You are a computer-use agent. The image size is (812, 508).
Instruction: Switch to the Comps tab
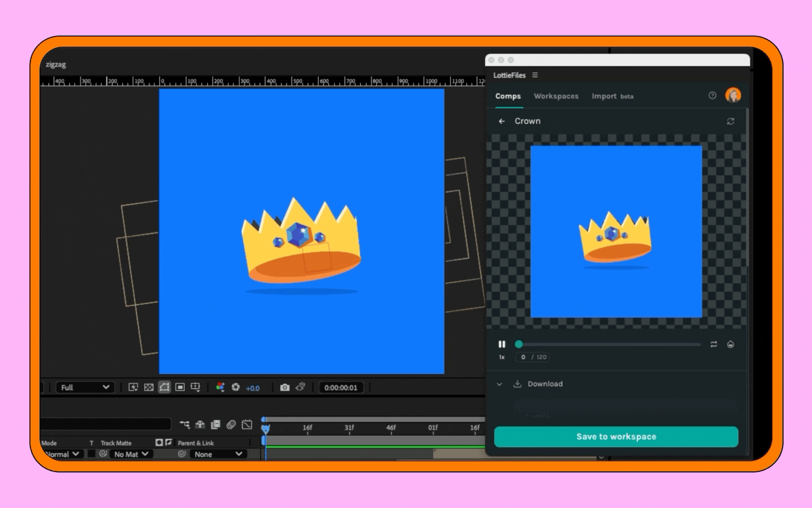click(508, 96)
